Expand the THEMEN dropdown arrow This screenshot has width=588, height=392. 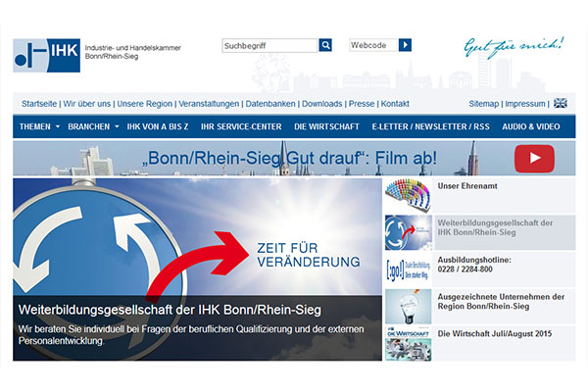pos(58,126)
